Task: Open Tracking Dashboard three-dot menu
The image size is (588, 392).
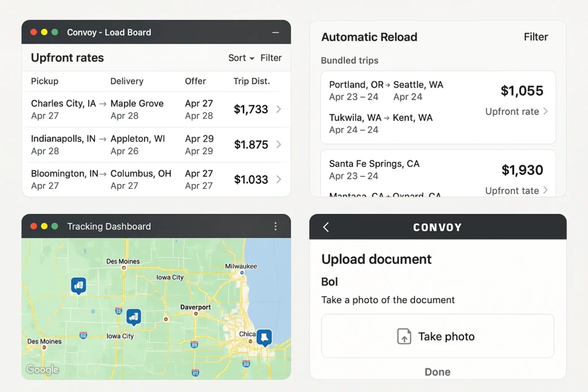Action: 276,227
